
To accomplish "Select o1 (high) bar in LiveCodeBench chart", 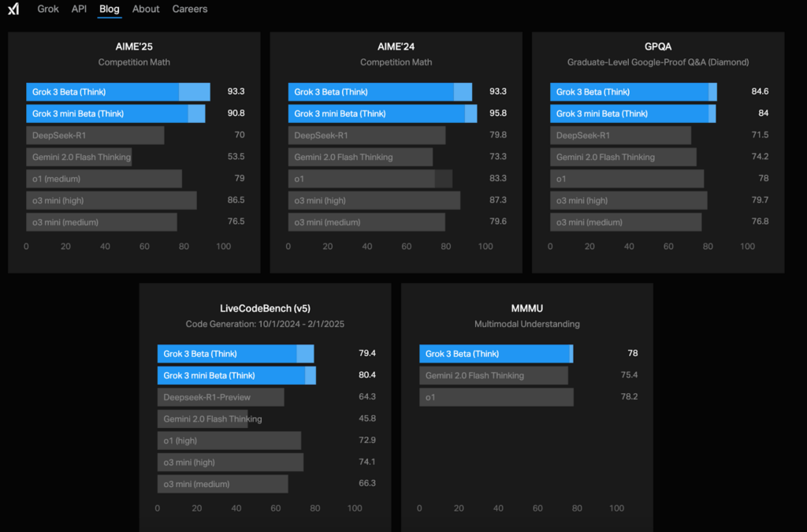I will pyautogui.click(x=229, y=441).
